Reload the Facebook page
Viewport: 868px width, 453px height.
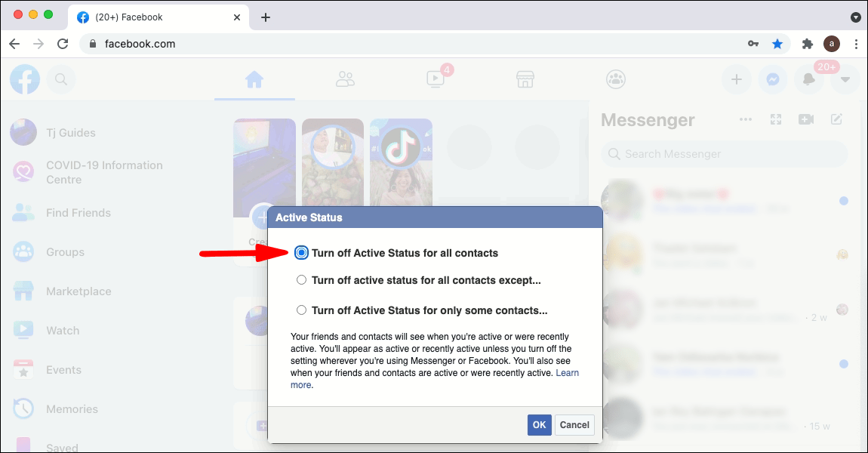tap(63, 44)
